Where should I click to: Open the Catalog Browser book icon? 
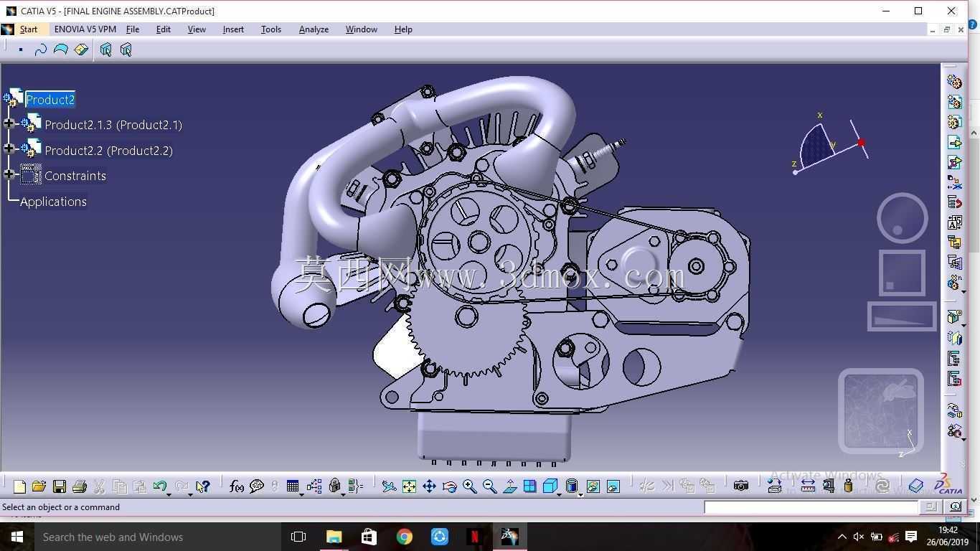click(x=915, y=486)
